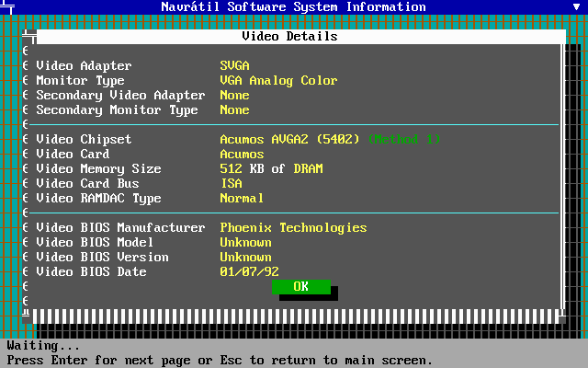Image resolution: width=588 pixels, height=368 pixels.
Task: Click the green Method 1 text
Action: point(403,140)
